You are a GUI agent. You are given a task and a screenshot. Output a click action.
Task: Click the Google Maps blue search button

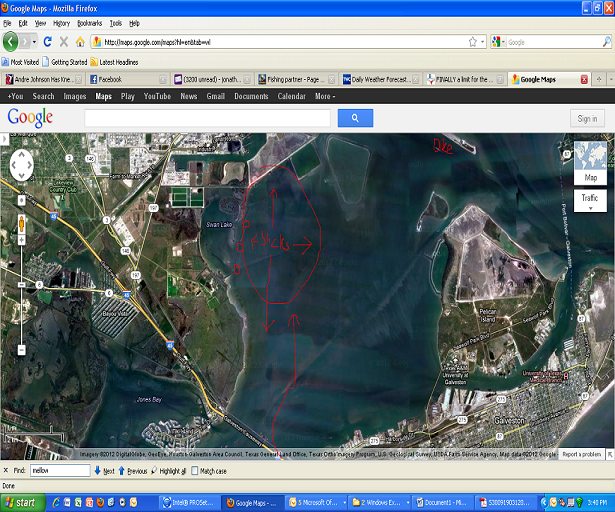point(355,118)
